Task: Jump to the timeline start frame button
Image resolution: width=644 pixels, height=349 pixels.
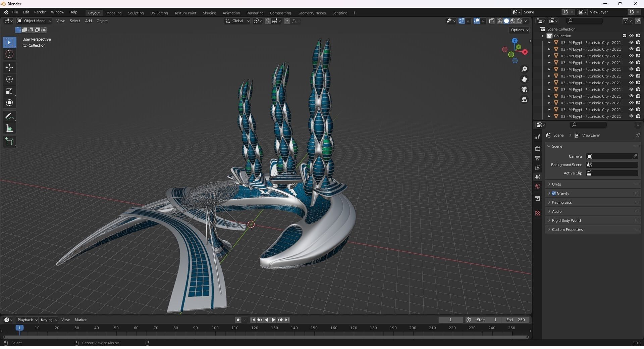Action: pyautogui.click(x=253, y=320)
